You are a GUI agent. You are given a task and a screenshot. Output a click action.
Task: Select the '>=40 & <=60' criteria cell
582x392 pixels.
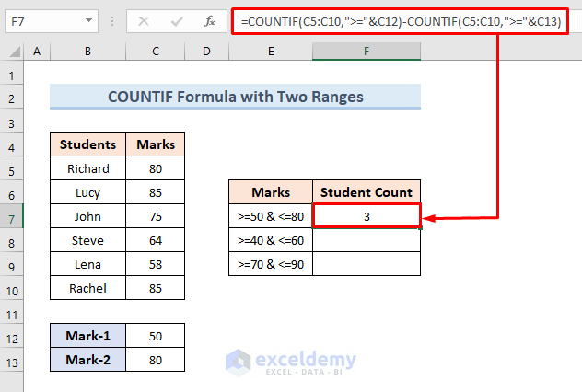point(271,240)
